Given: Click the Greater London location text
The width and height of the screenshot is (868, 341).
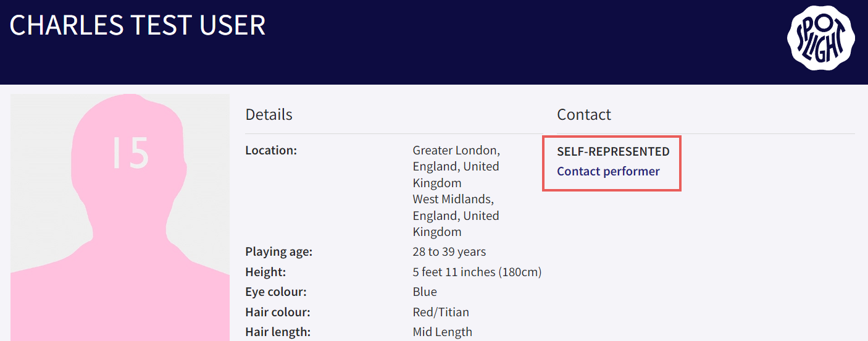Looking at the screenshot, I should click(x=456, y=167).
